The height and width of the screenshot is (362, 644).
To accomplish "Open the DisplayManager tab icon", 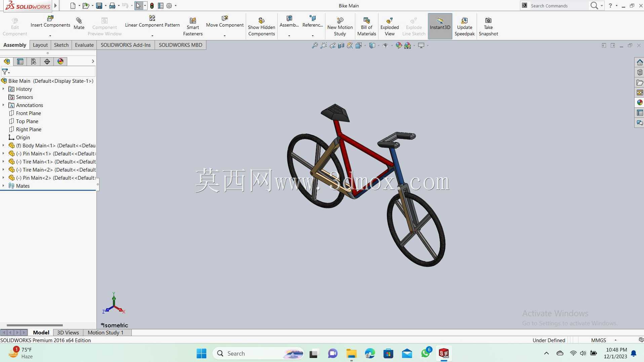I will click(61, 62).
